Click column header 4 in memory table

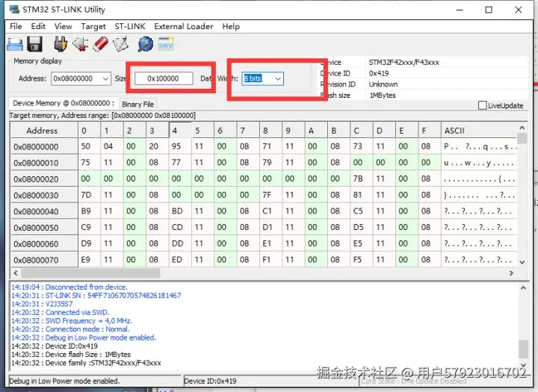180,131
